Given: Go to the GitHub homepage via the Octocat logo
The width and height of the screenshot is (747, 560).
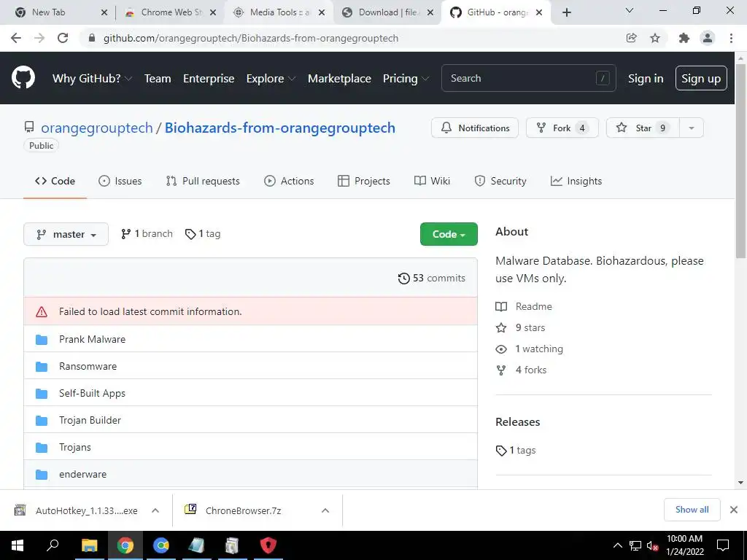Looking at the screenshot, I should tap(23, 77).
